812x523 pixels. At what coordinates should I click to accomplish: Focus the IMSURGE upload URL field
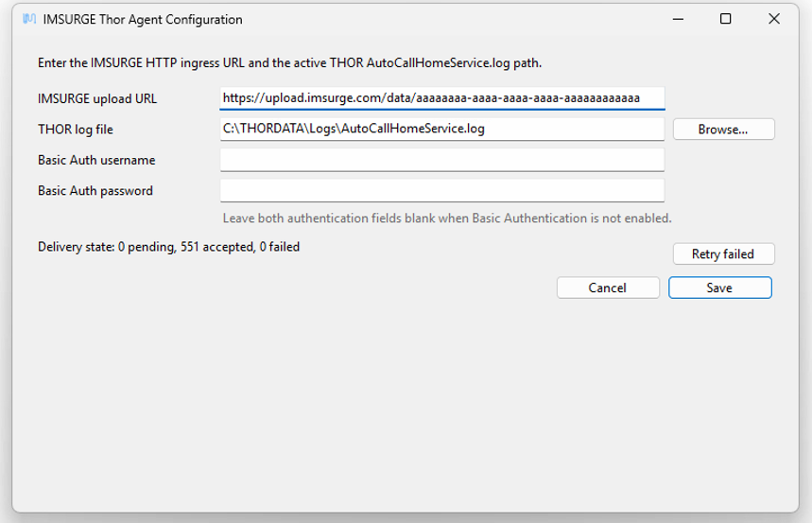pyautogui.click(x=442, y=98)
